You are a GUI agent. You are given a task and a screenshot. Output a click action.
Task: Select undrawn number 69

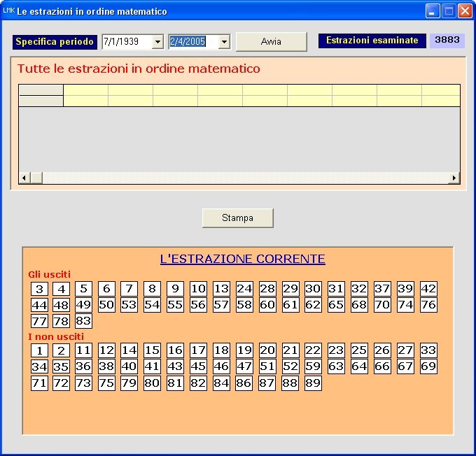point(428,366)
